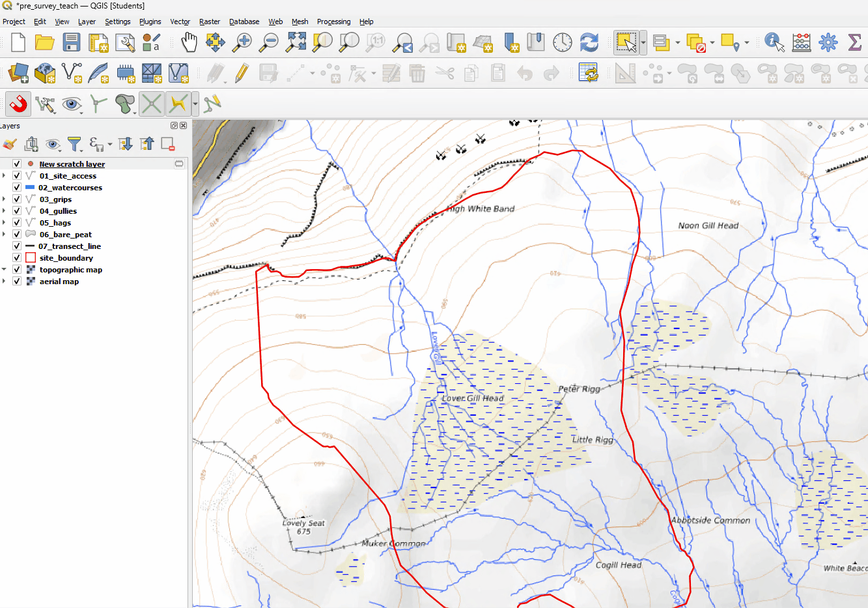Select the Identify Features tool
The image size is (868, 608).
click(774, 42)
